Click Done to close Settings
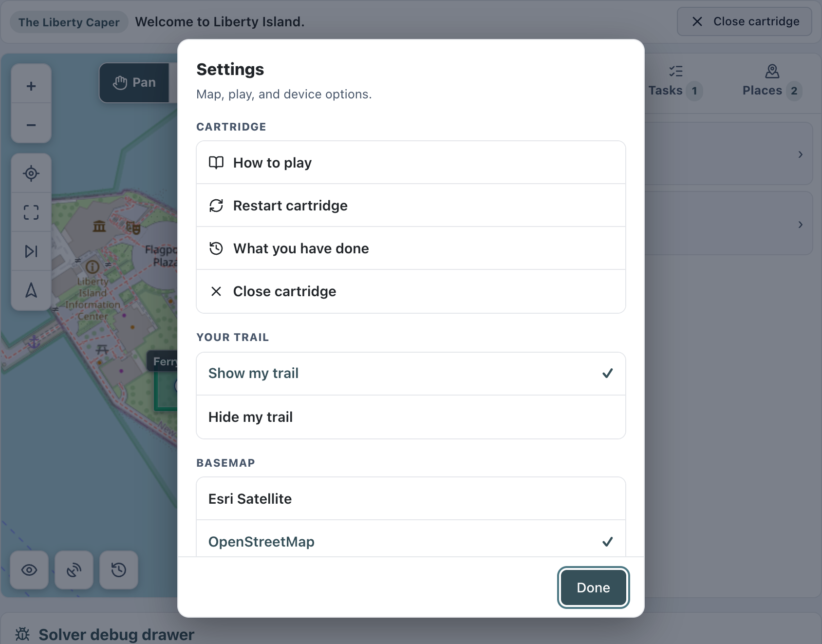Viewport: 822px width, 644px height. 593,587
